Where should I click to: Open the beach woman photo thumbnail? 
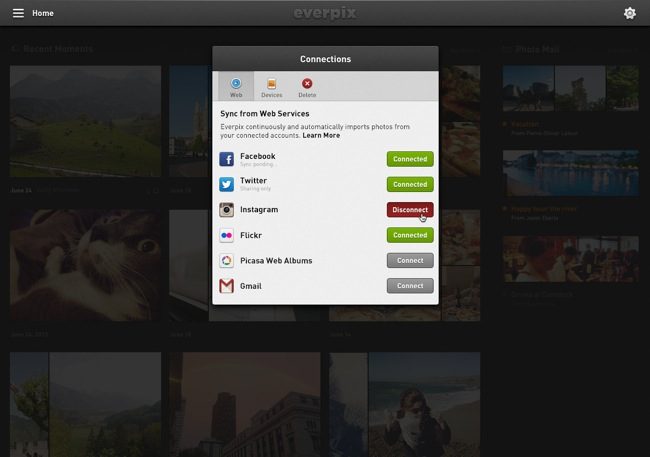pyautogui.click(x=424, y=405)
